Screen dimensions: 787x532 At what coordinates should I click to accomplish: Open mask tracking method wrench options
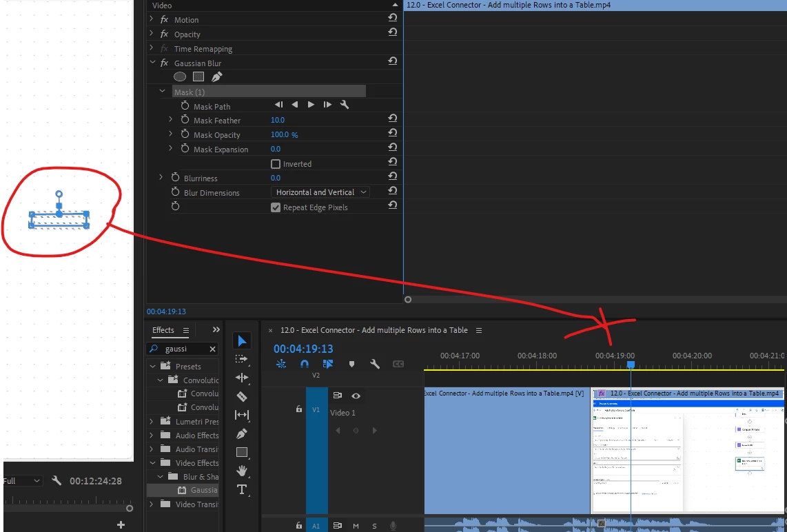[x=345, y=104]
